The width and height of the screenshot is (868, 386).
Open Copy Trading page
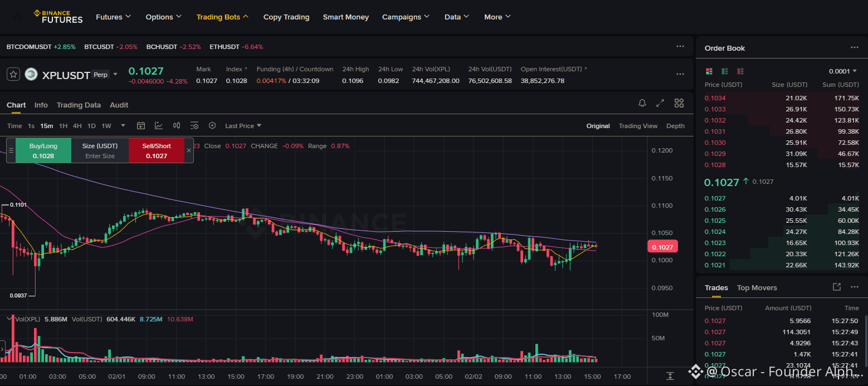click(x=286, y=17)
